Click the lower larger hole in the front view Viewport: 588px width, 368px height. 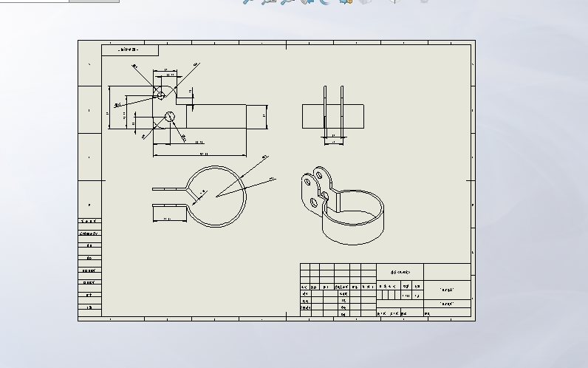[170, 117]
